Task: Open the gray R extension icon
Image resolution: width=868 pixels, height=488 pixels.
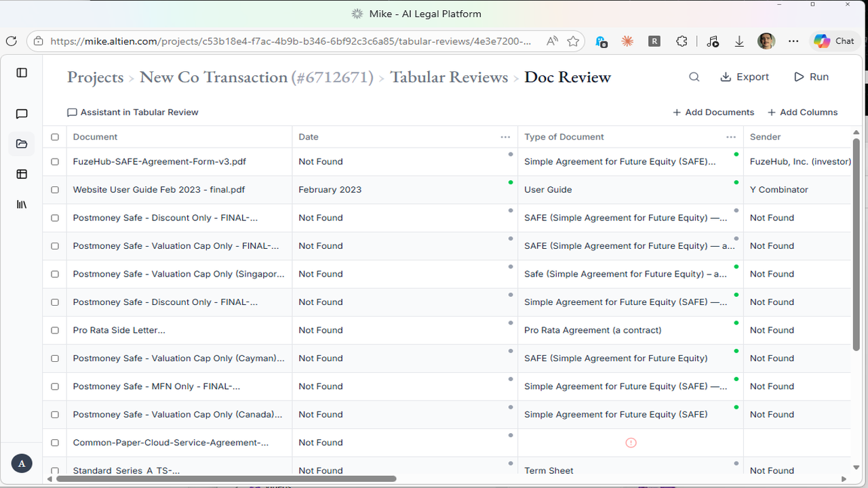Action: tap(654, 41)
